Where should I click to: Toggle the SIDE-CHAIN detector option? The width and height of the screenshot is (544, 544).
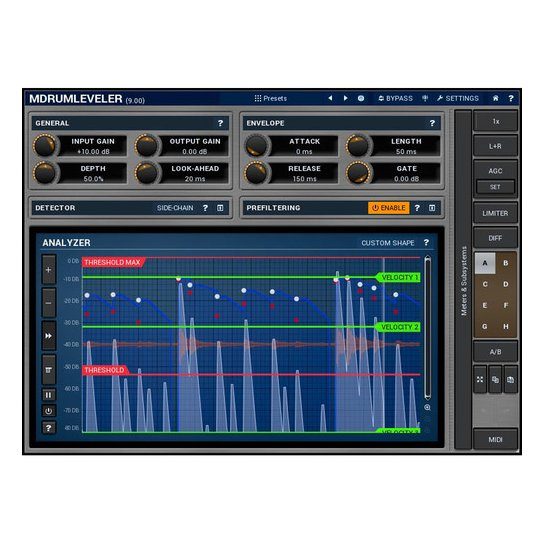tap(175, 208)
